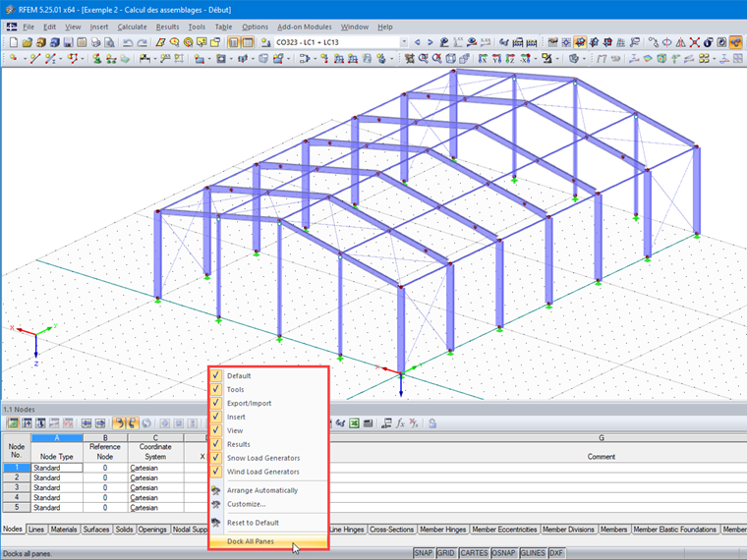Open the Add-on Modules menu
This screenshot has height=560, width=747.
click(x=305, y=28)
